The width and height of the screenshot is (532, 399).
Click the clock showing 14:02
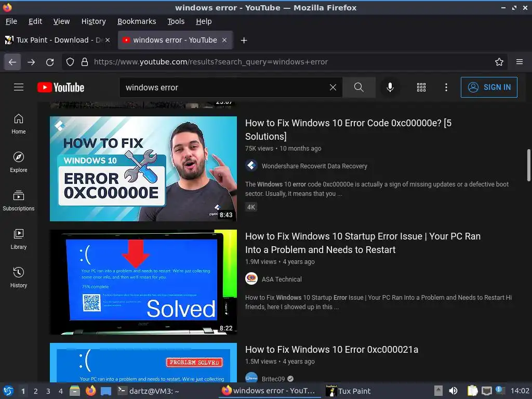[520, 391]
